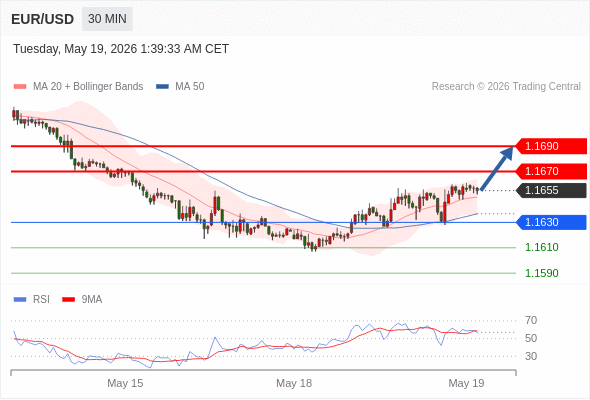
Task: Click the 30 MIN timeframe badge
Action: click(x=107, y=19)
